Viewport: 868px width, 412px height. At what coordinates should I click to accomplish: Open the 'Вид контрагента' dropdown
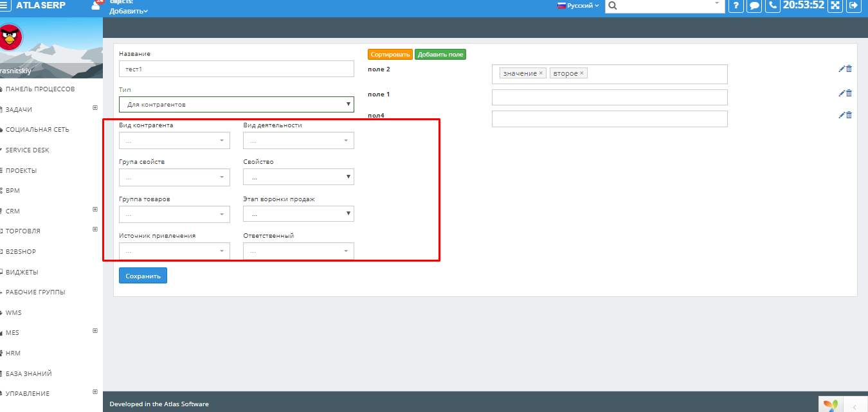(x=174, y=140)
